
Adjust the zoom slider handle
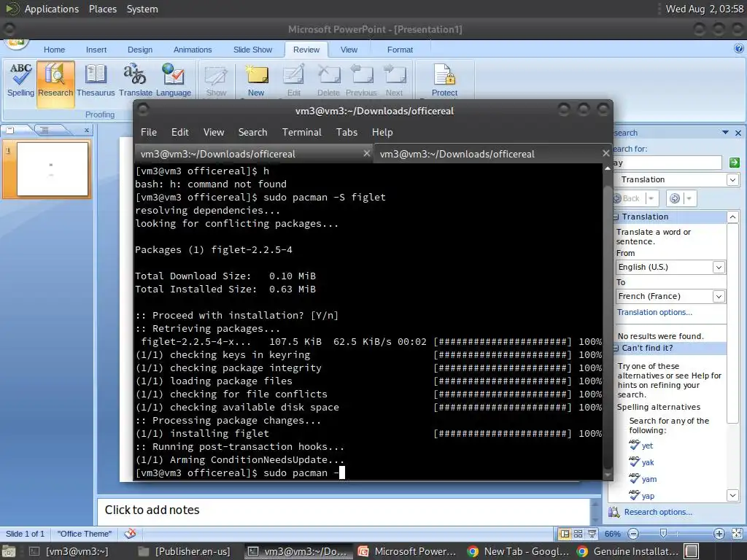tap(663, 534)
